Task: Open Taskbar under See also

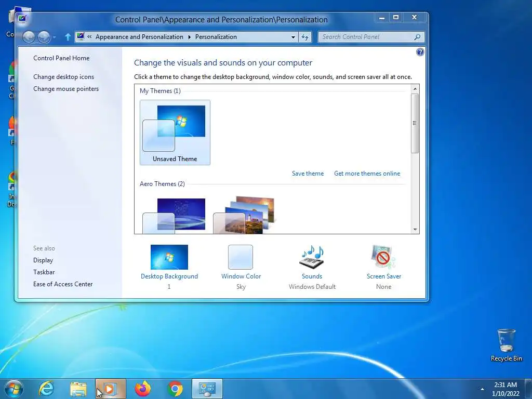Action: (x=44, y=272)
